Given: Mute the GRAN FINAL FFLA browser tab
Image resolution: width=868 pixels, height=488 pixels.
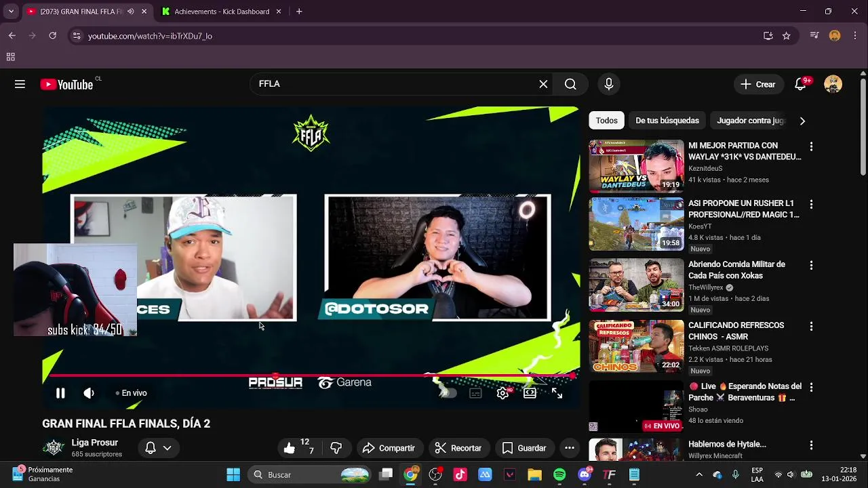Looking at the screenshot, I should coord(132,12).
